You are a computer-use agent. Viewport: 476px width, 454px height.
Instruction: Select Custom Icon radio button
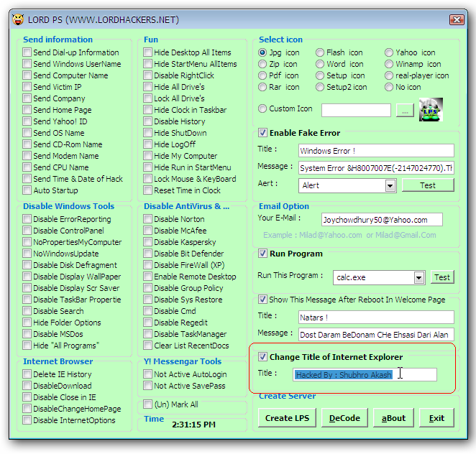(262, 108)
